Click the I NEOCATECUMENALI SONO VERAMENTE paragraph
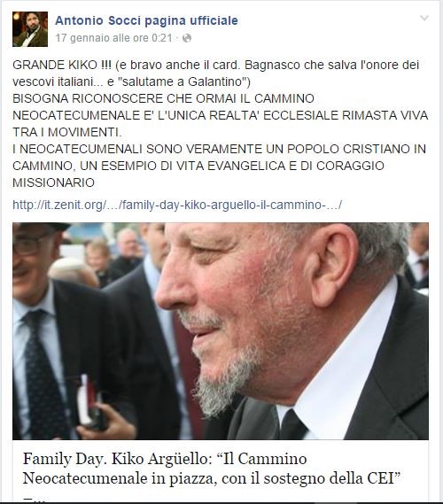Image resolution: width=443 pixels, height=504 pixels. (219, 166)
